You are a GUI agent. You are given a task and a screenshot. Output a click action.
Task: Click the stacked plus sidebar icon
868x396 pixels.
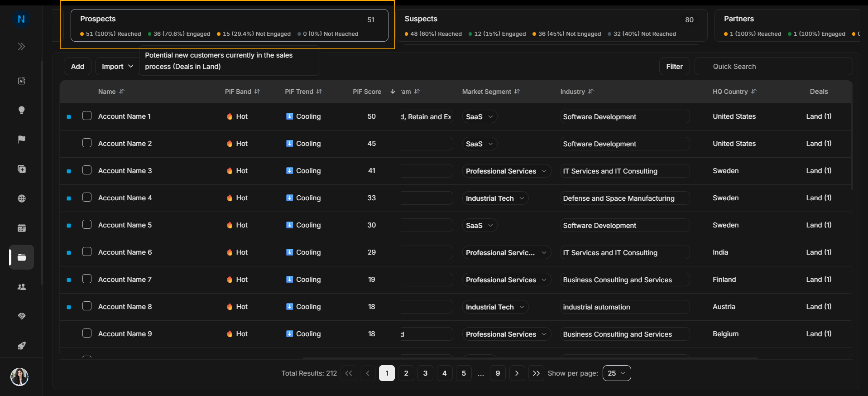point(21,169)
